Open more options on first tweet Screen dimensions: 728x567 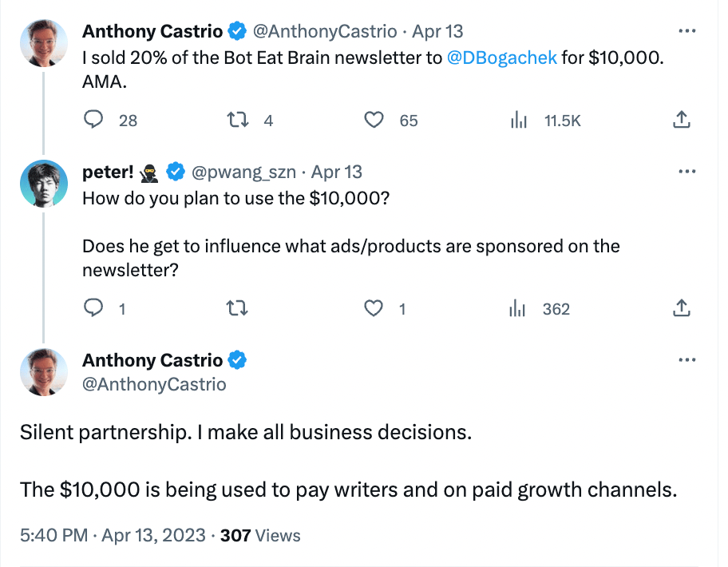tap(686, 31)
